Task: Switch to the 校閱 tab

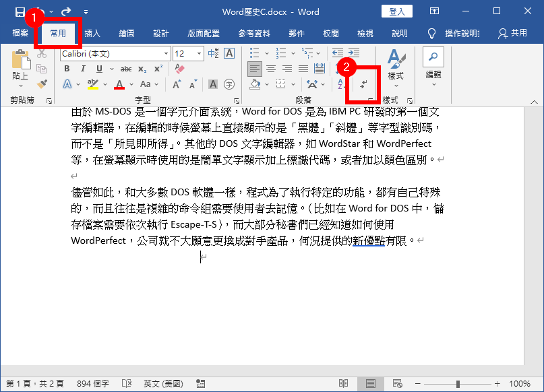Action: 330,33
